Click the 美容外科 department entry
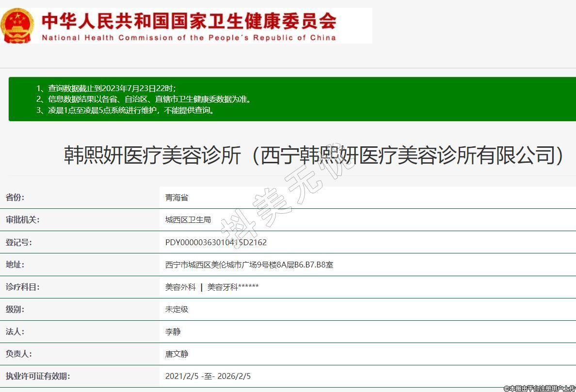Image resolution: width=576 pixels, height=392 pixels. (x=180, y=287)
